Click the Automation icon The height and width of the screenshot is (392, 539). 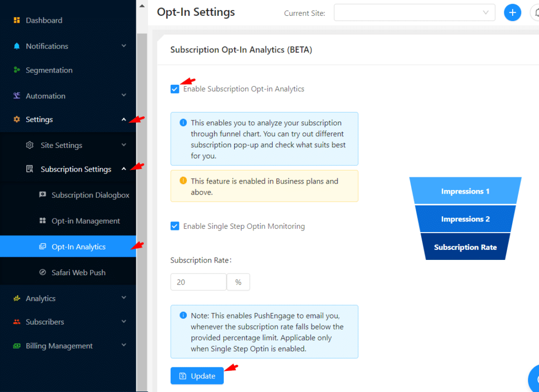click(x=16, y=96)
